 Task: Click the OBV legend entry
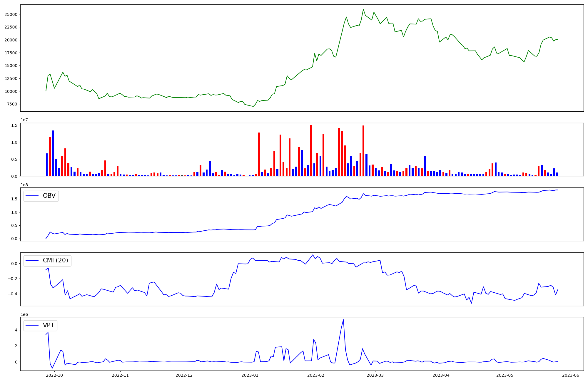49,196
